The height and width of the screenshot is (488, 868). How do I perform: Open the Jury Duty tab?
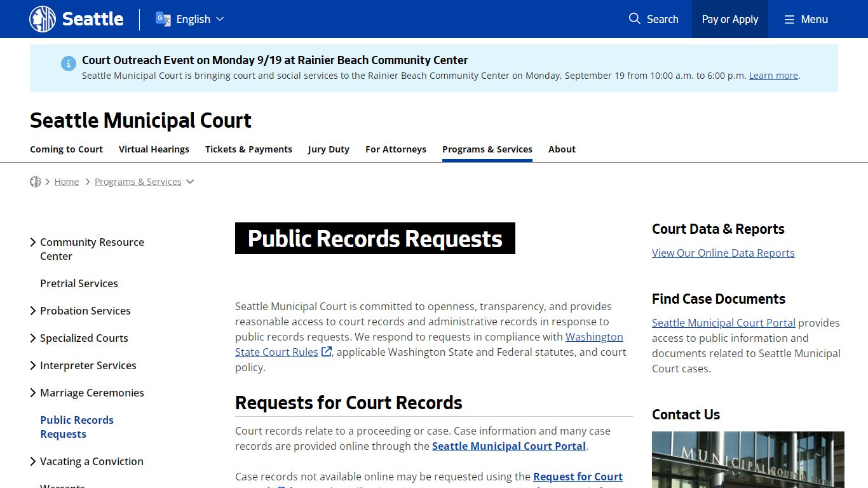click(329, 149)
